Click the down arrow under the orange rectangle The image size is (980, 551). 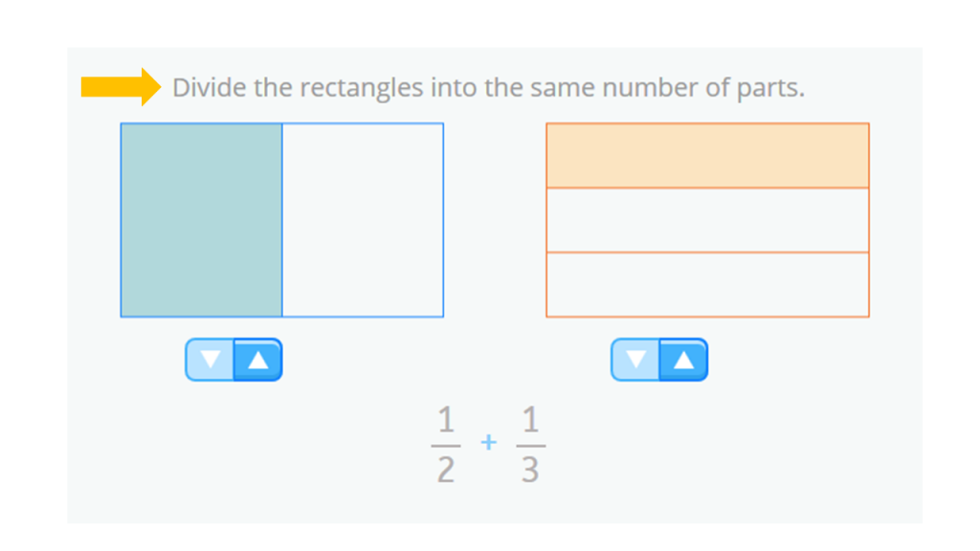[636, 360]
